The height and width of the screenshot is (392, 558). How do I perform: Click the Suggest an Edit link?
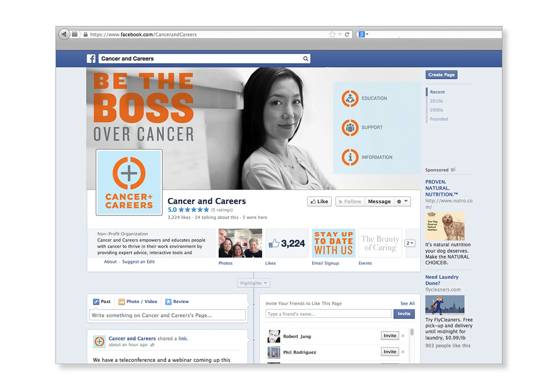138,262
